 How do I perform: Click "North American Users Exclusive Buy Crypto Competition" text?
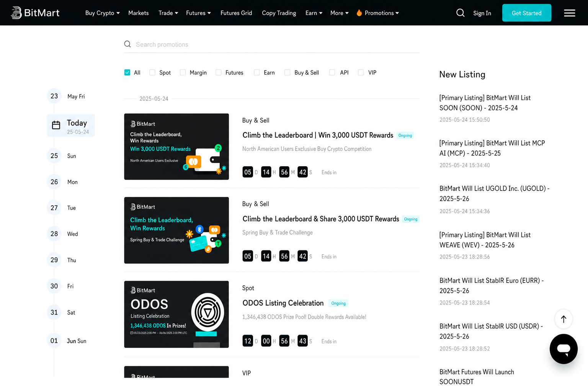[x=307, y=149]
